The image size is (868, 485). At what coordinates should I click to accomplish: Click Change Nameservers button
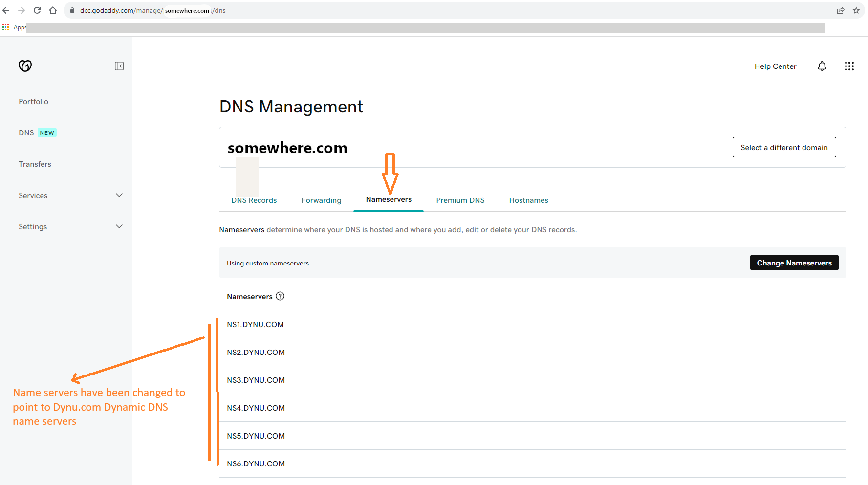[794, 263]
